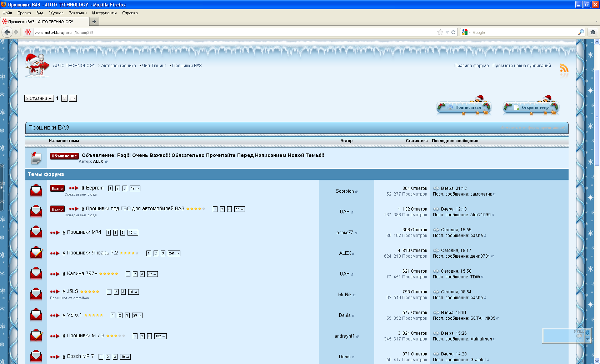Click the announcement notepad icon

click(x=36, y=158)
